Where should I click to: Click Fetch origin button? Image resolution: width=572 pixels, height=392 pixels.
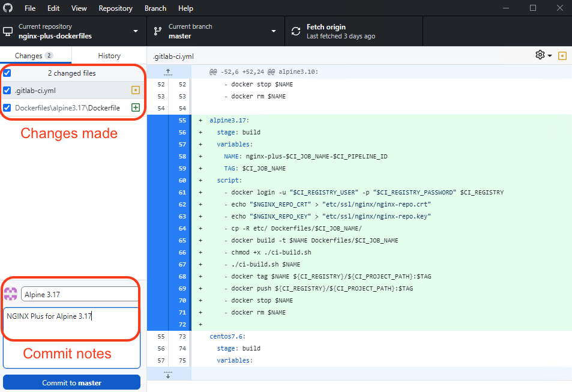point(354,31)
